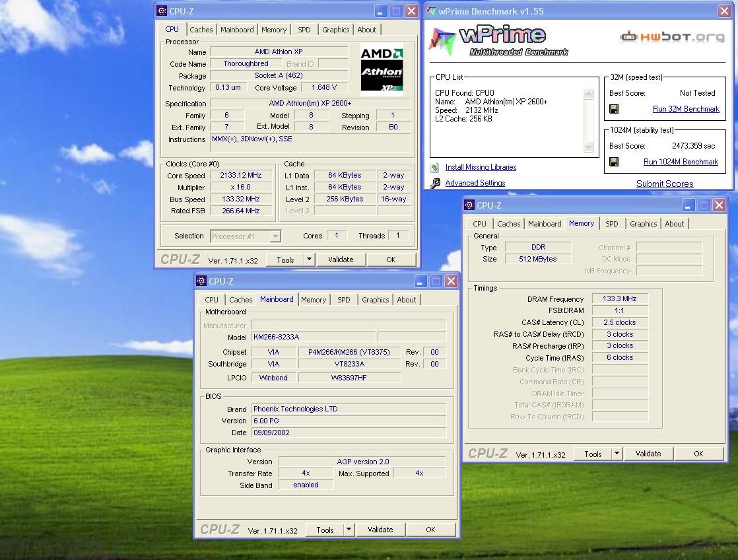Click OK button in Mainboard window

(430, 530)
